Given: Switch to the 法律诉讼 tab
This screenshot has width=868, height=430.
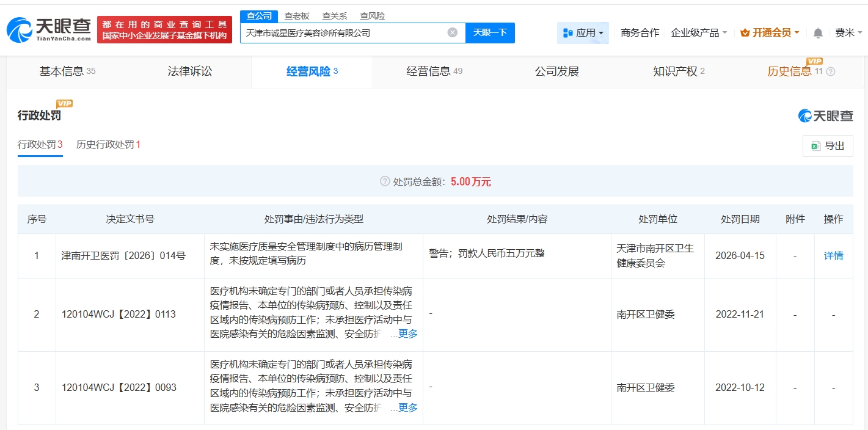Looking at the screenshot, I should coord(190,71).
